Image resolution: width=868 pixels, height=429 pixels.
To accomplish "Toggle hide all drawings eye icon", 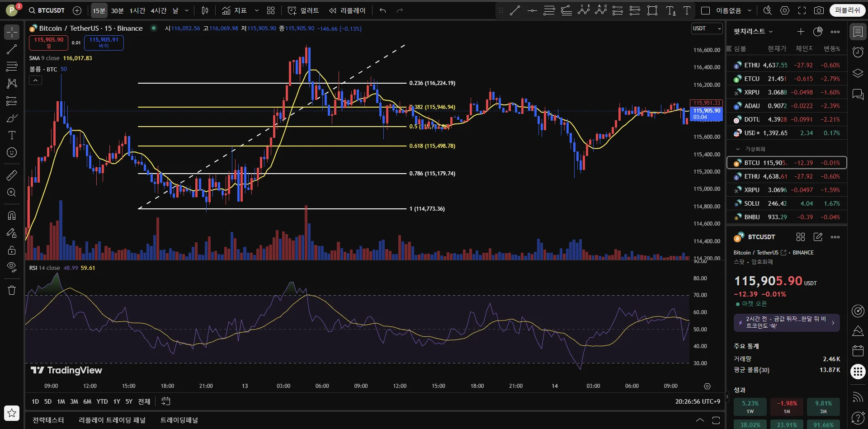I will (x=12, y=267).
